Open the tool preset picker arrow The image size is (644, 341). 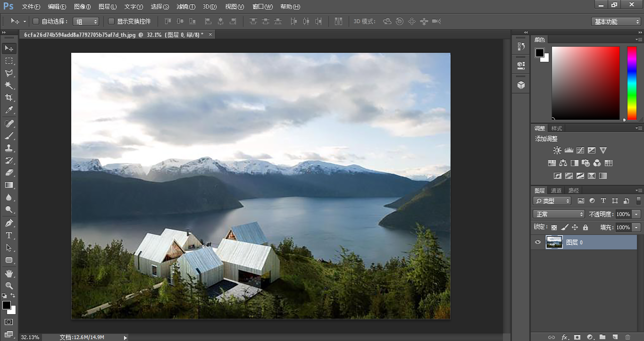tap(24, 22)
